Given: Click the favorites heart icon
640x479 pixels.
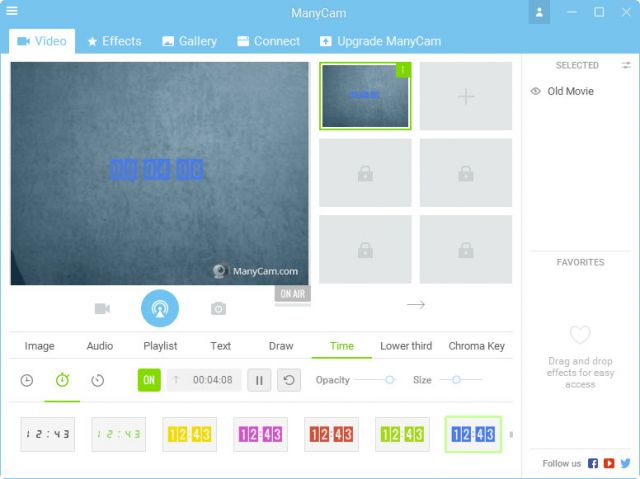Looking at the screenshot, I should (580, 335).
